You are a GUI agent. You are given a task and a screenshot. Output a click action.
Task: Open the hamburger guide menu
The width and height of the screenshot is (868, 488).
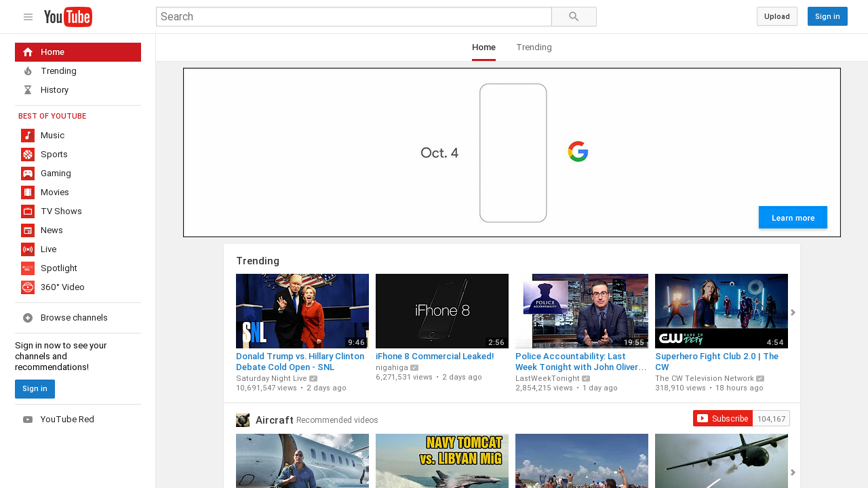(28, 17)
